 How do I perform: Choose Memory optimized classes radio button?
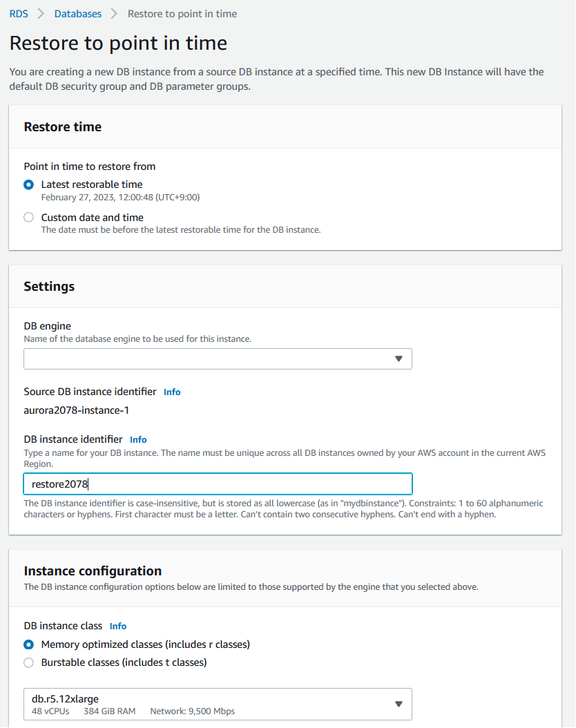pyautogui.click(x=28, y=644)
